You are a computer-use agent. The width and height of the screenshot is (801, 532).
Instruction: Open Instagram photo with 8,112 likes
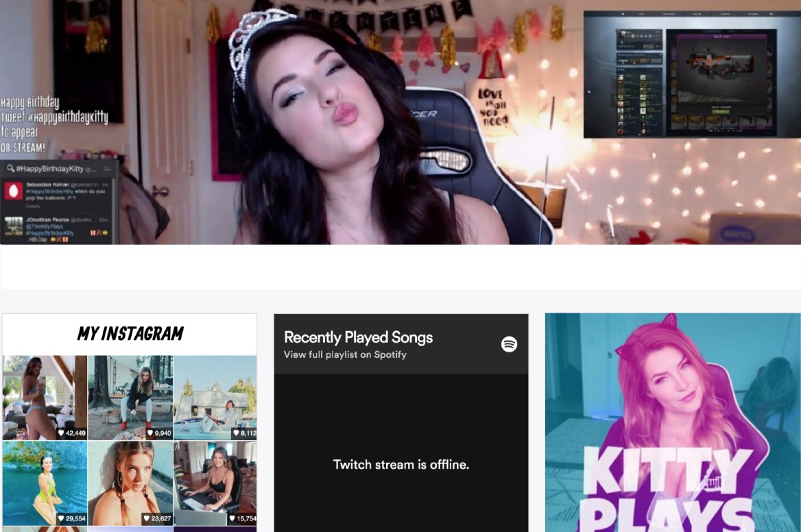[x=215, y=398]
